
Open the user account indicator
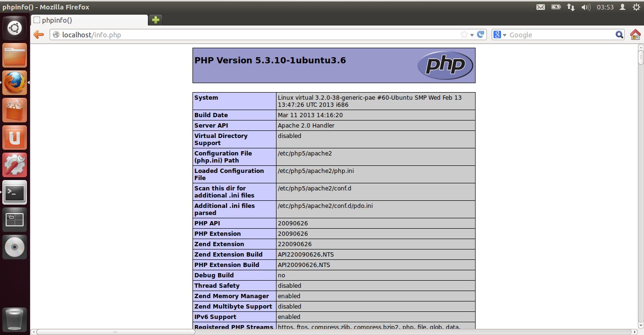[x=622, y=7]
